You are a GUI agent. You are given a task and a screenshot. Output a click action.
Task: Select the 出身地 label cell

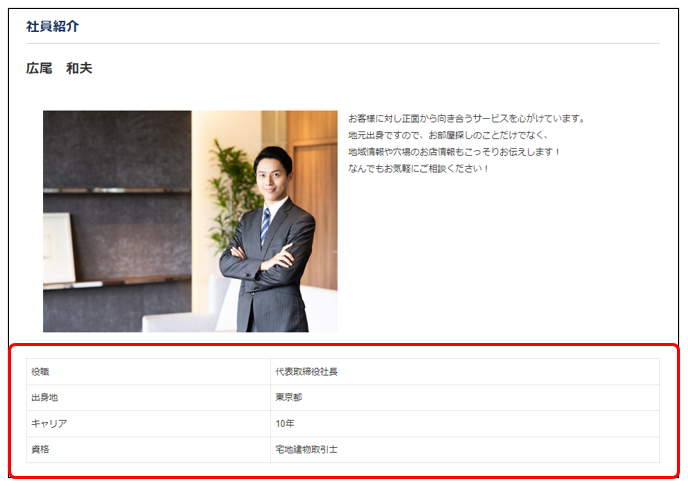pos(44,398)
